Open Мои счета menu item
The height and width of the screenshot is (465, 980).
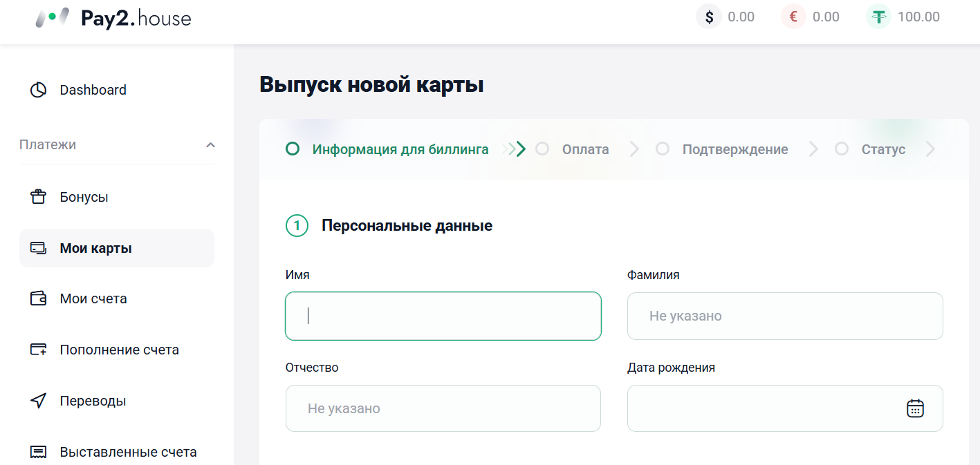[93, 298]
